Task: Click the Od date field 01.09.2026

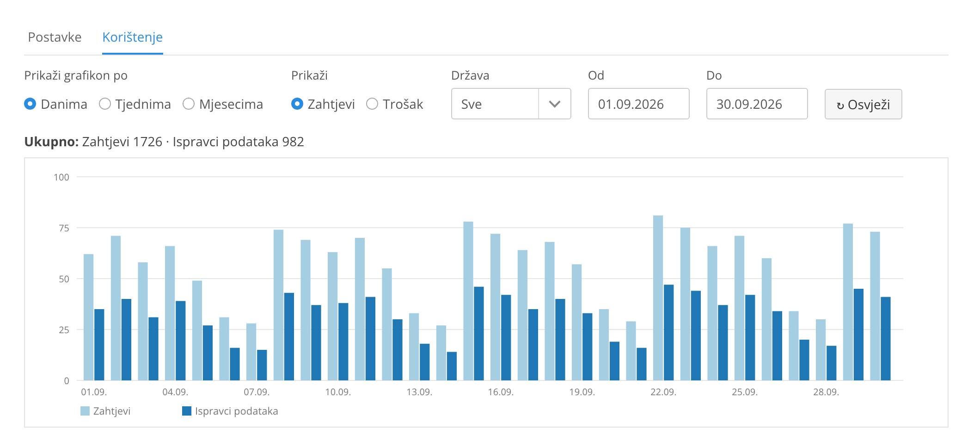Action: coord(639,104)
